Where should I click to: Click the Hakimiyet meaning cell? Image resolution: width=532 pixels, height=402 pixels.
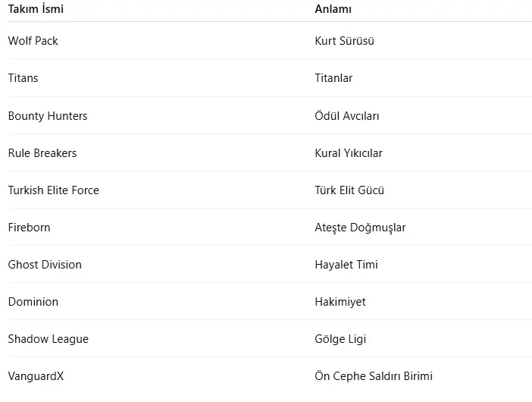coord(340,302)
